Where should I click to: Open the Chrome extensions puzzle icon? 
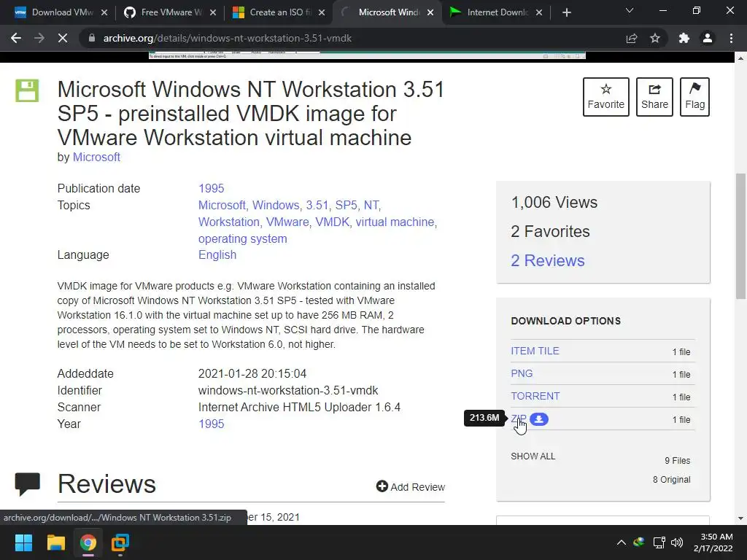coord(684,38)
